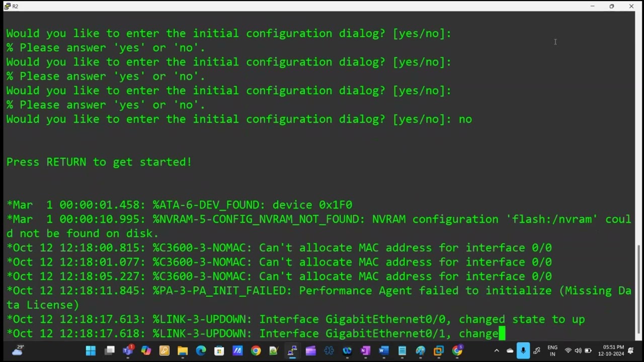Close the R2 terminal window

click(x=631, y=6)
